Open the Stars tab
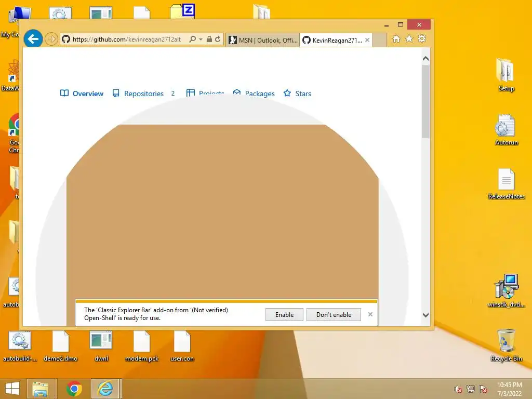Image resolution: width=532 pixels, height=399 pixels. (297, 94)
